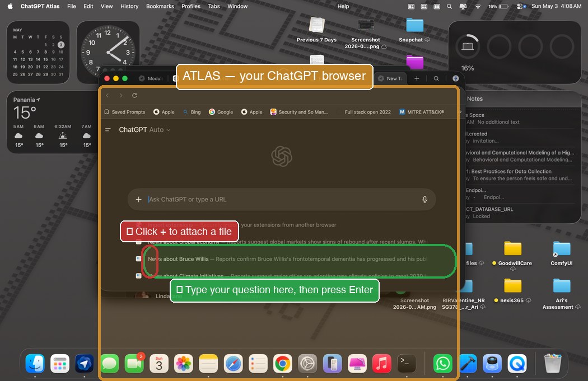Open Photos from the Dock
This screenshot has width=588, height=381.
[x=184, y=364]
